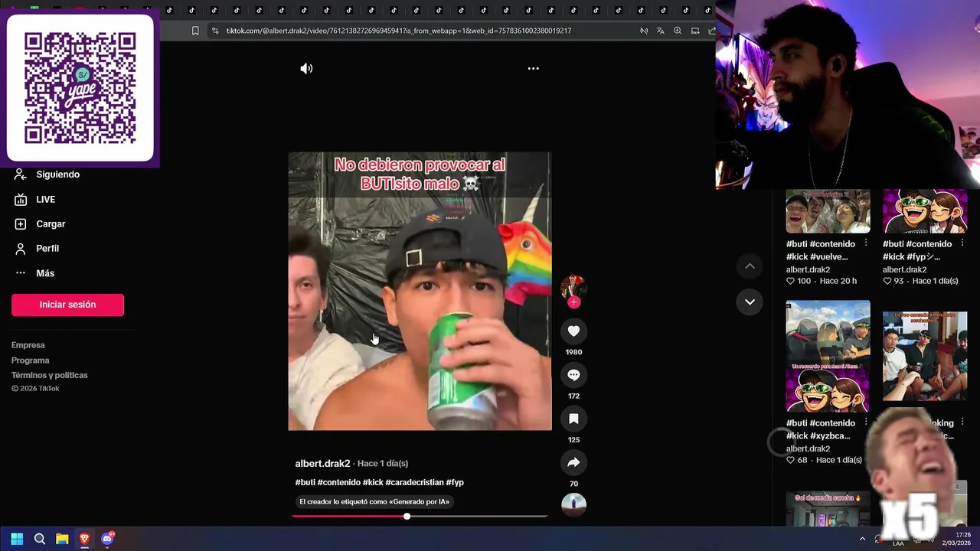Click the heart showing 68 likes
The image size is (980, 551).
coord(790,460)
